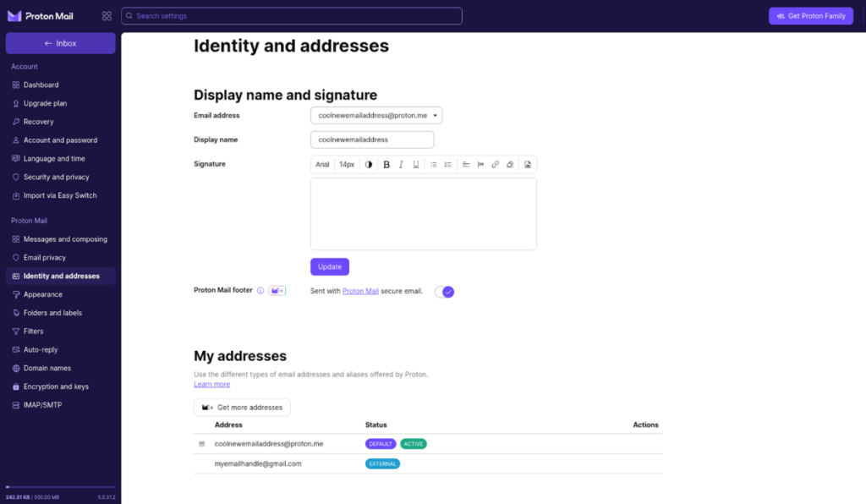This screenshot has height=504, width=866.
Task: Insert numbered list in signature
Action: pos(448,165)
